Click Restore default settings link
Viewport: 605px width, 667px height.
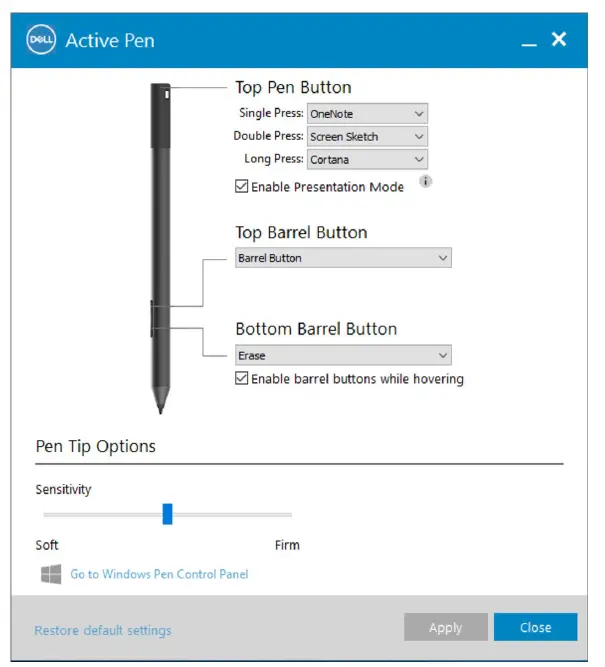tap(103, 630)
